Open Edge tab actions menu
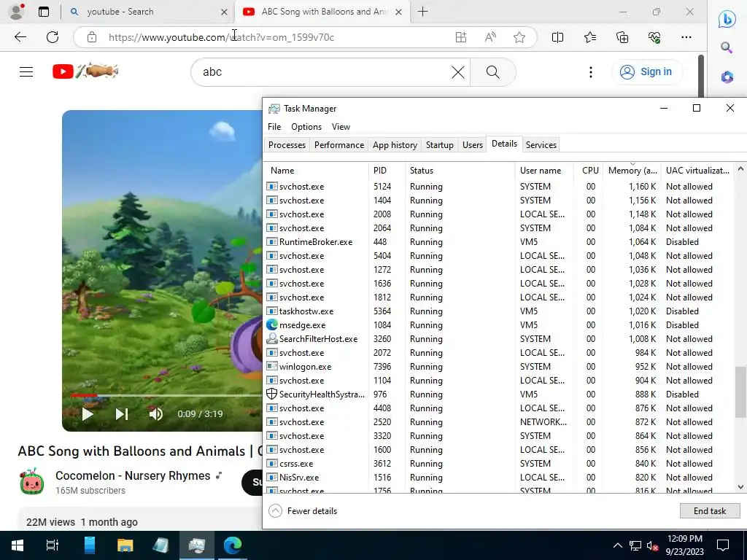 point(44,12)
